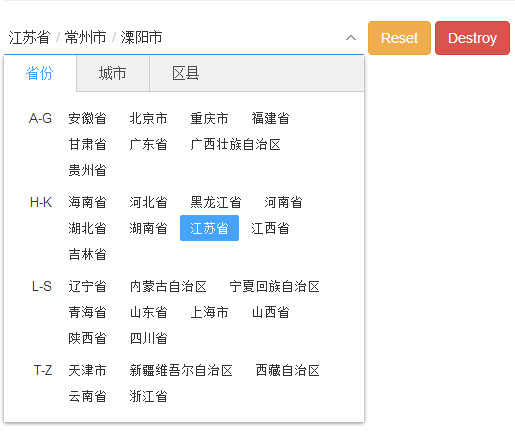This screenshot has height=432, width=515.
Task: Switch to the 城市 tab
Action: tap(113, 73)
